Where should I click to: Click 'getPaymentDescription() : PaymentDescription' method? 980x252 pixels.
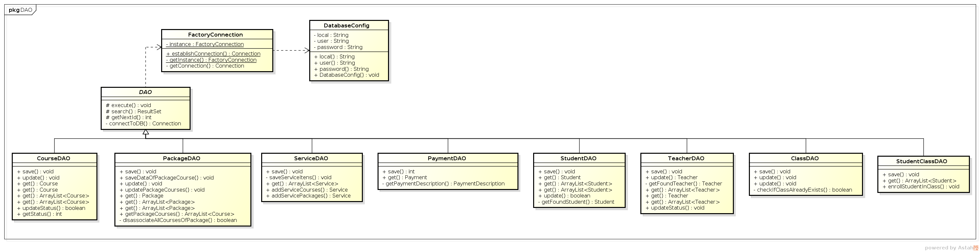tap(443, 184)
